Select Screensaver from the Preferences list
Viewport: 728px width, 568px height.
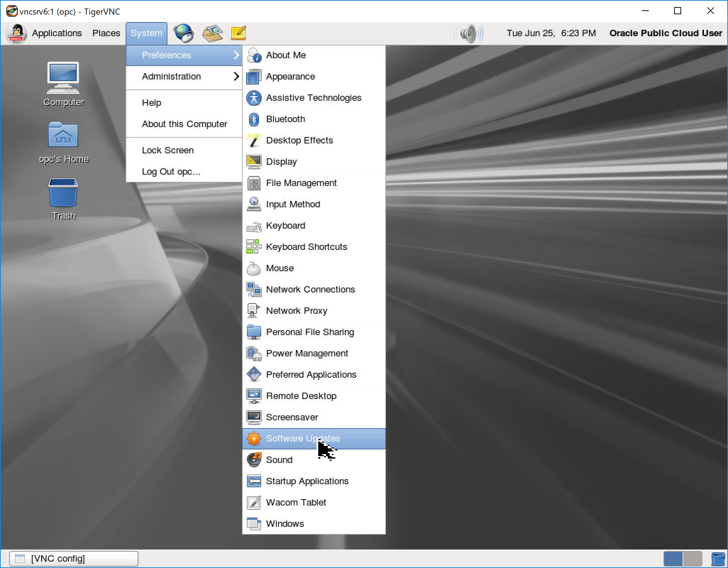pyautogui.click(x=292, y=417)
